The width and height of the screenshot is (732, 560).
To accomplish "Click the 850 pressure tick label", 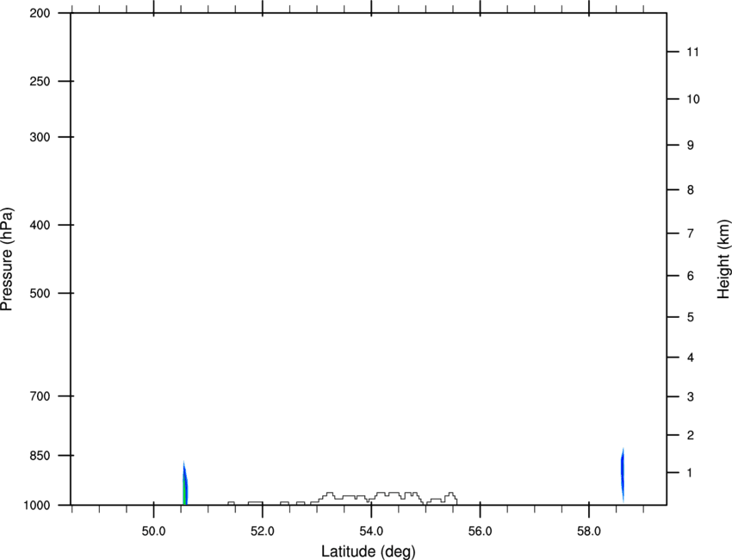I will (x=40, y=456).
